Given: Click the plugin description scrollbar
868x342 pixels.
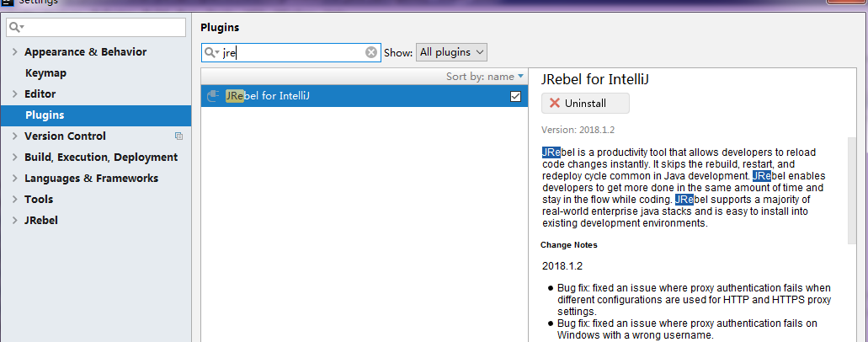Looking at the screenshot, I should 852,190.
